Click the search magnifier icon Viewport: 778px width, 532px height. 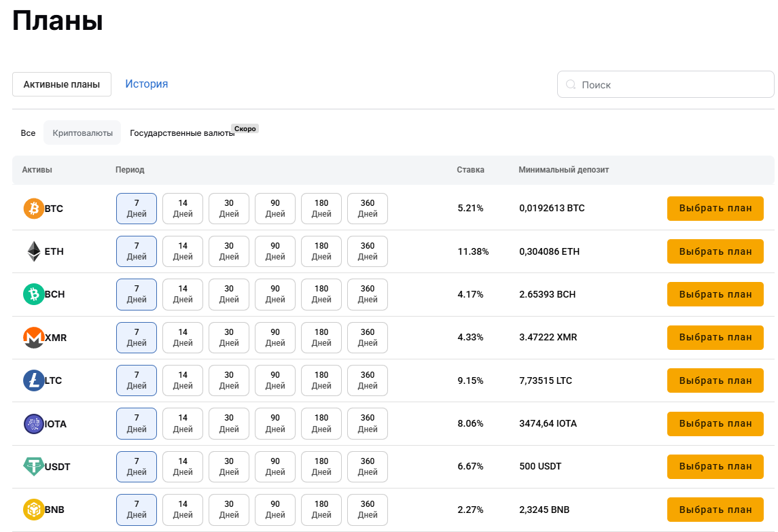(x=571, y=84)
